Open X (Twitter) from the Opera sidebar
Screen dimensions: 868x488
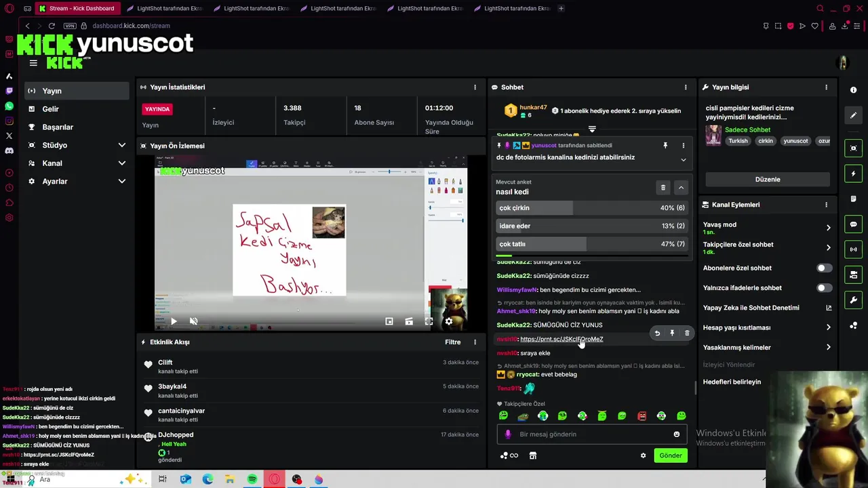(x=9, y=136)
